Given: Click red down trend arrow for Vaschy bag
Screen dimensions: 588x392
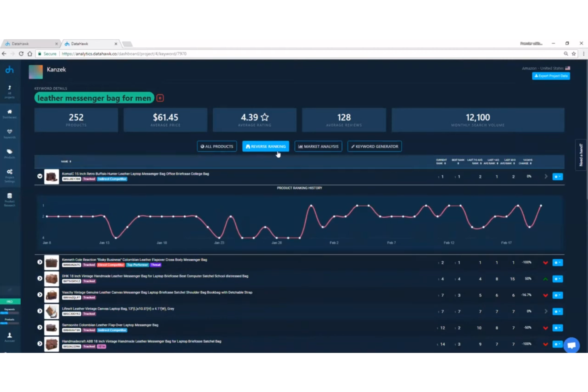Looking at the screenshot, I should (x=545, y=295).
